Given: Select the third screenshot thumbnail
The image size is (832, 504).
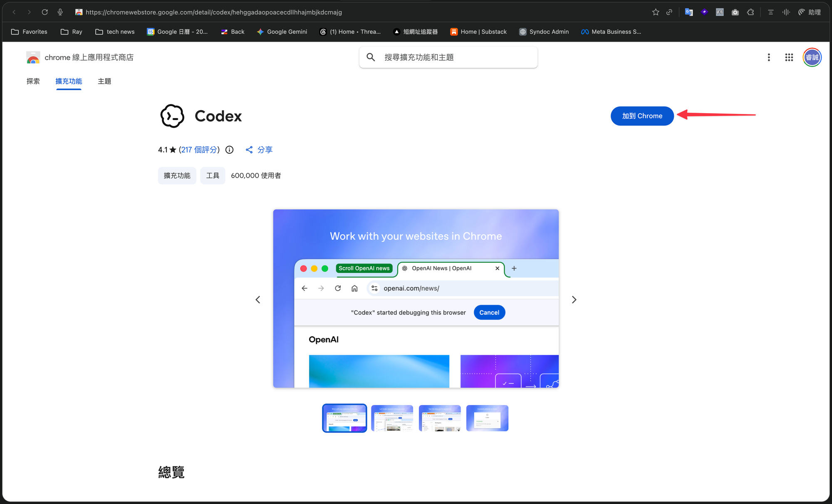Looking at the screenshot, I should click(x=440, y=418).
